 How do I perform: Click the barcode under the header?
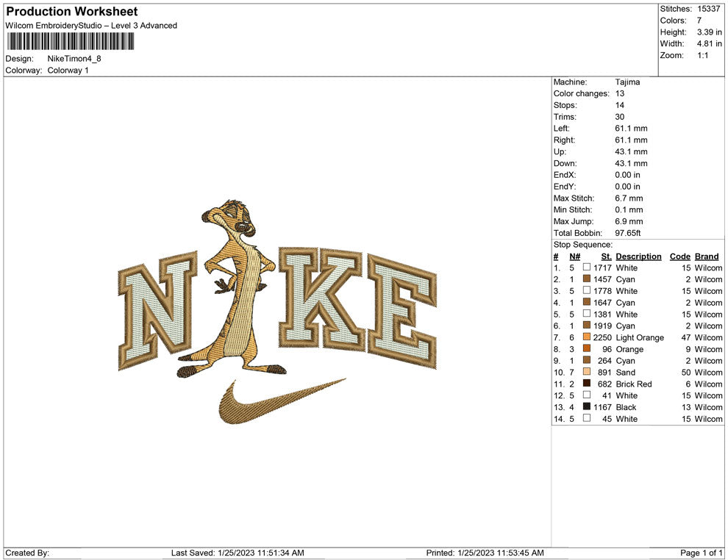(71, 42)
